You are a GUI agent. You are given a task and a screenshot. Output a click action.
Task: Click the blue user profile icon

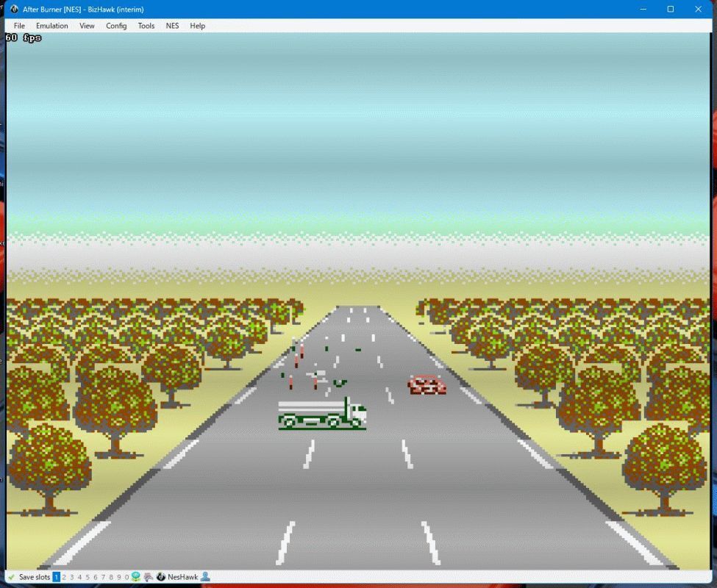tap(205, 576)
